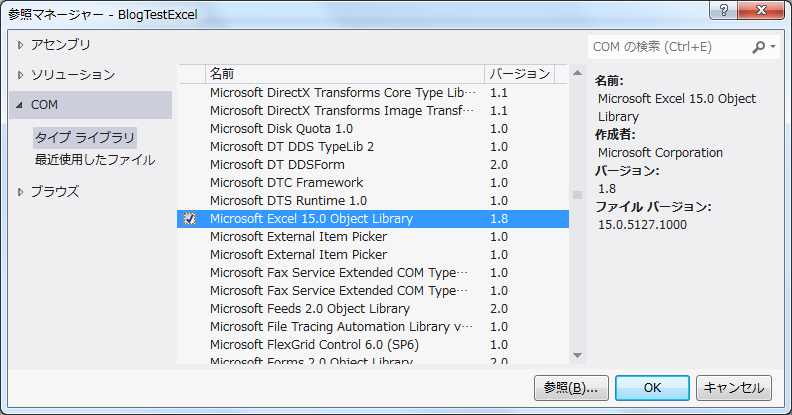
Task: Expand the ソリューション section
Action: tap(20, 75)
